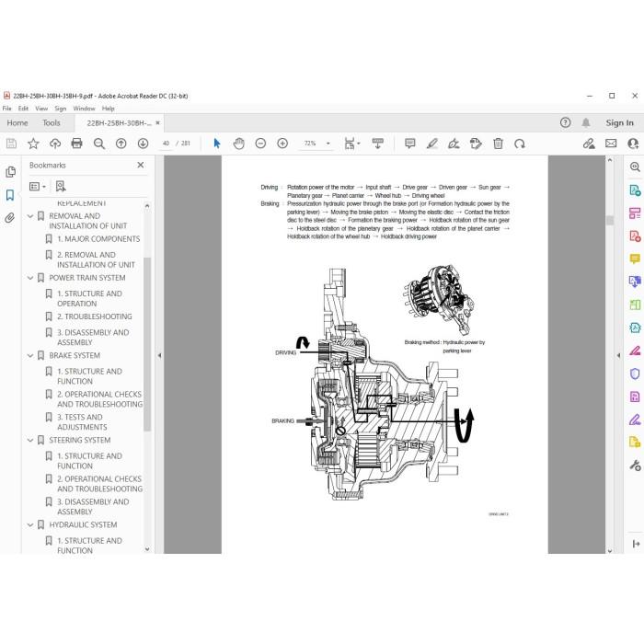Open zoom percentage dropdown arrow
The image size is (644, 644).
click(x=328, y=144)
